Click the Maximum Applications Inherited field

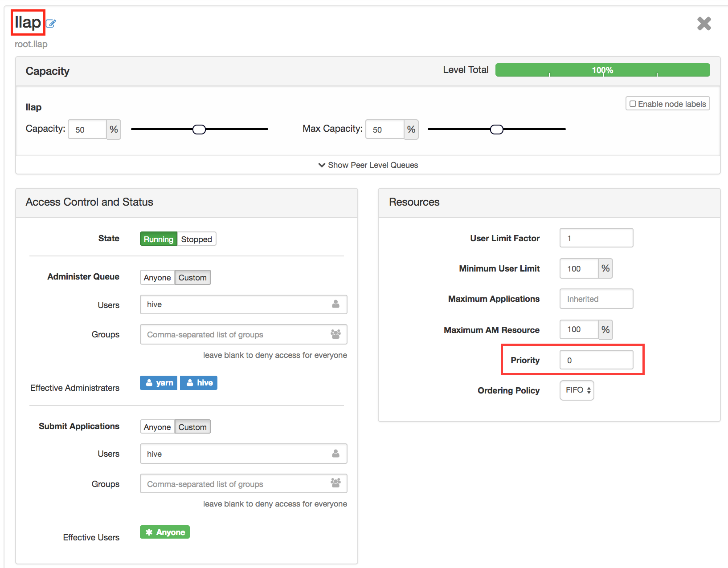596,299
